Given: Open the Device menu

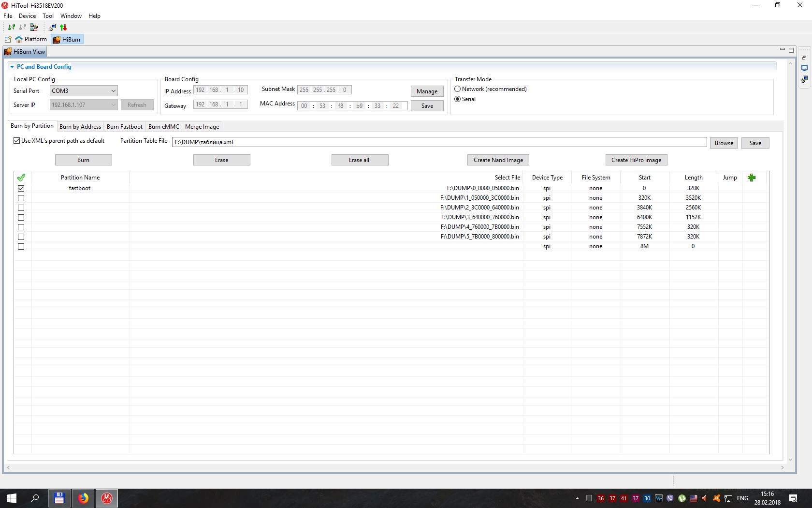Looking at the screenshot, I should 27,16.
